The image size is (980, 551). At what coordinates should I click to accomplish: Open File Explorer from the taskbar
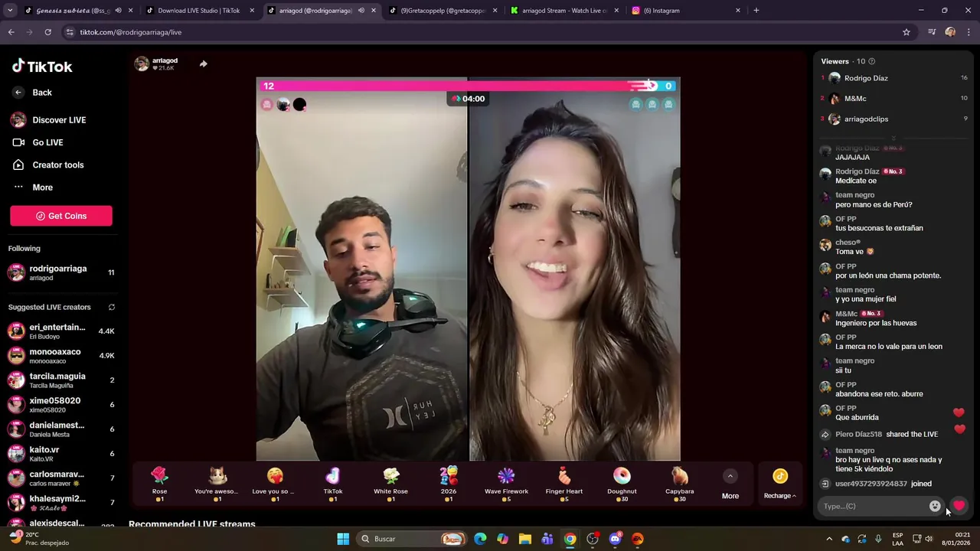click(x=524, y=539)
